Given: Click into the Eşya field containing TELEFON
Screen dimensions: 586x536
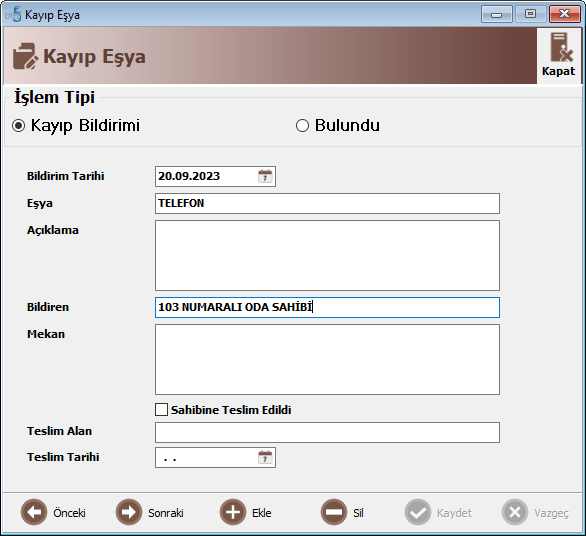Looking at the screenshot, I should 327,203.
